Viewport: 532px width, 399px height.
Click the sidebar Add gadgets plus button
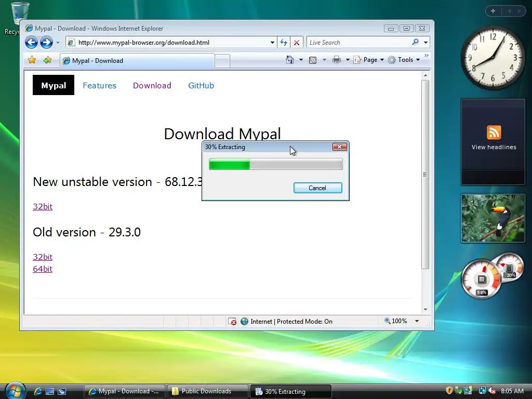[493, 11]
